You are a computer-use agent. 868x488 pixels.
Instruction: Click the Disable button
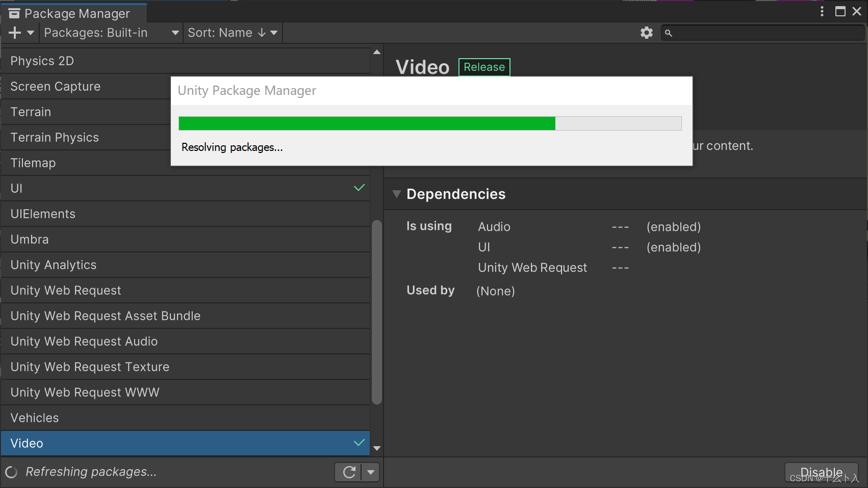(x=822, y=472)
